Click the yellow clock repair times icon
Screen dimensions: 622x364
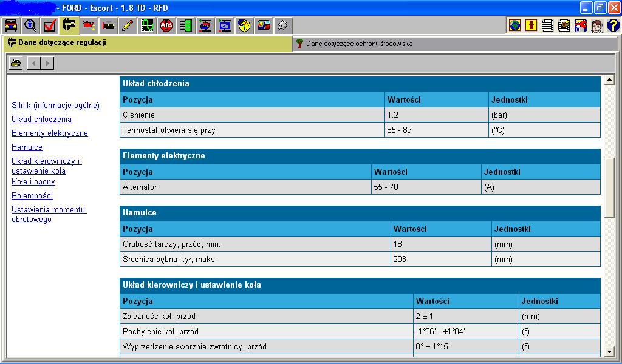244,25
